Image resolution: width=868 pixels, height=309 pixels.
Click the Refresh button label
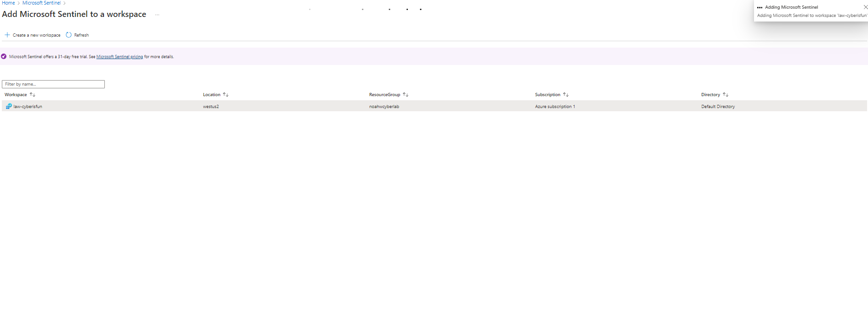pyautogui.click(x=81, y=35)
